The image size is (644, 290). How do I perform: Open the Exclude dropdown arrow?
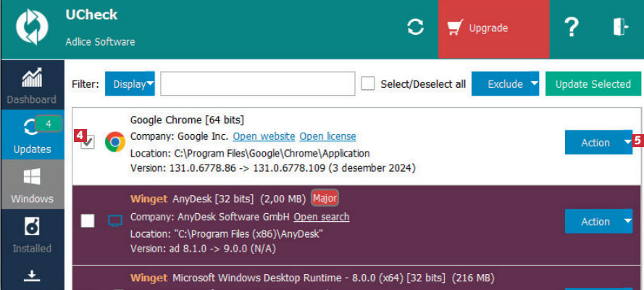(x=534, y=83)
